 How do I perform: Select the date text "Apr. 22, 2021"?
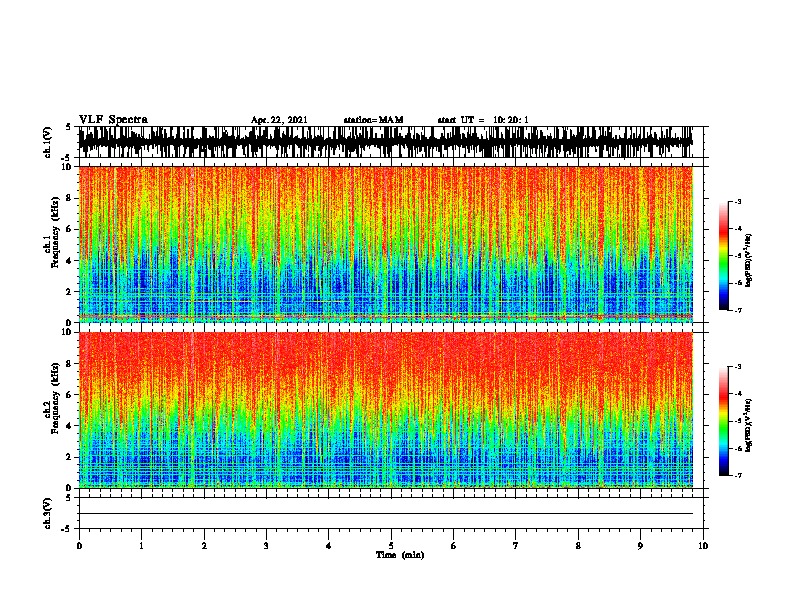click(x=279, y=120)
